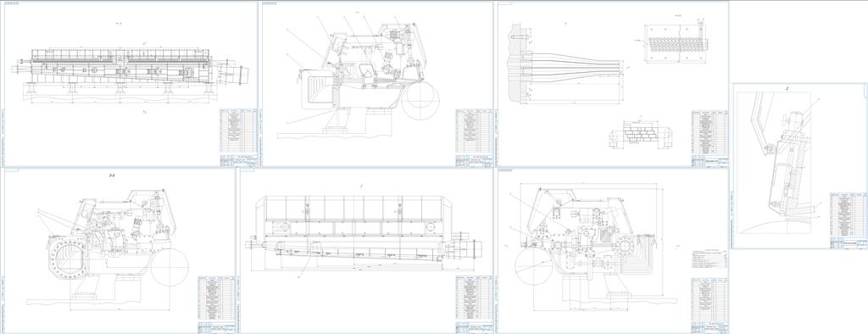
Task: Select the bottom-right cross-section drawing sheet
Action: [612, 250]
